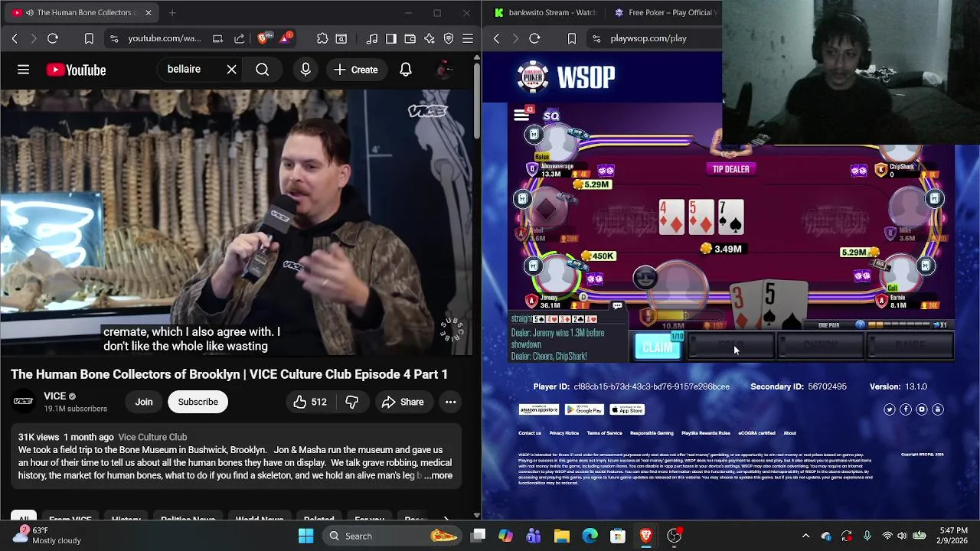The image size is (980, 551).
Task: Open the Brave main menu in YouTube window
Action: [468, 38]
